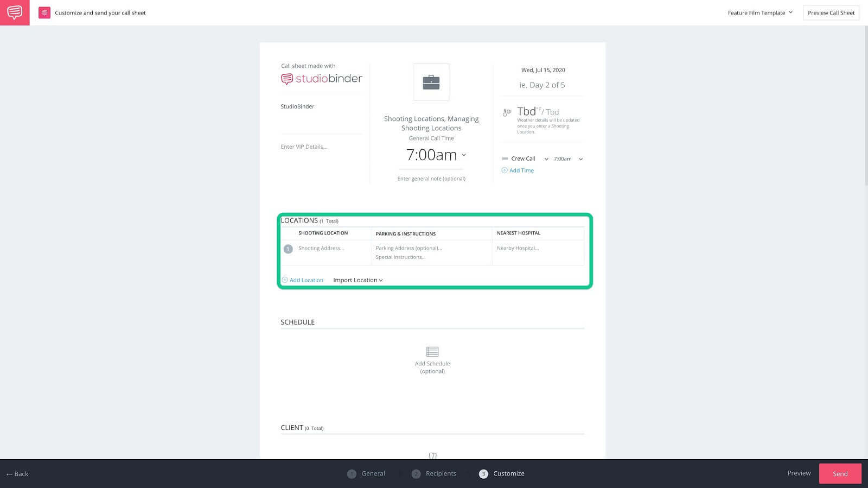Go to step 1 General
Viewport: 868px width, 488px height.
[x=366, y=473]
